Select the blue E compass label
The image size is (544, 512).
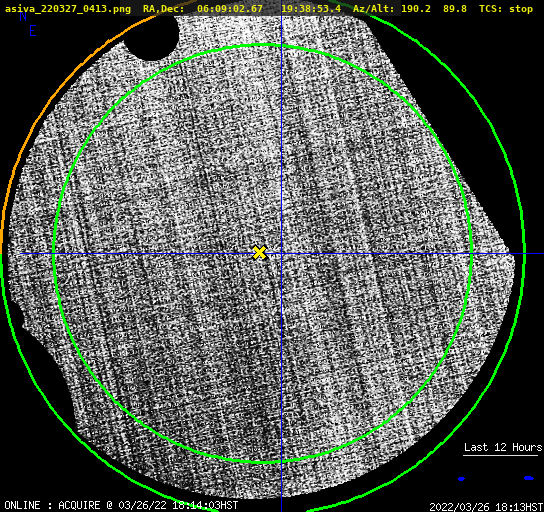tap(33, 31)
